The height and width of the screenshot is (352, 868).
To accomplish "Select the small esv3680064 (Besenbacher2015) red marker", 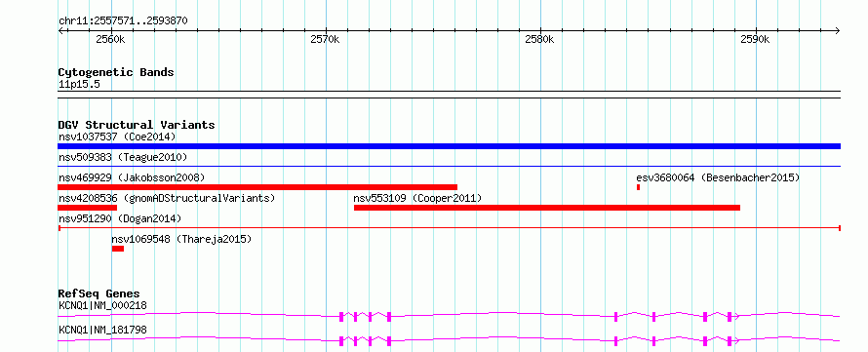I will (638, 187).
